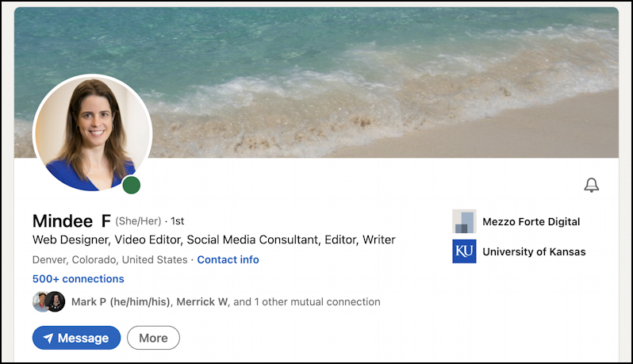633x364 pixels.
Task: View the 500+ connections link
Action: pyautogui.click(x=79, y=279)
